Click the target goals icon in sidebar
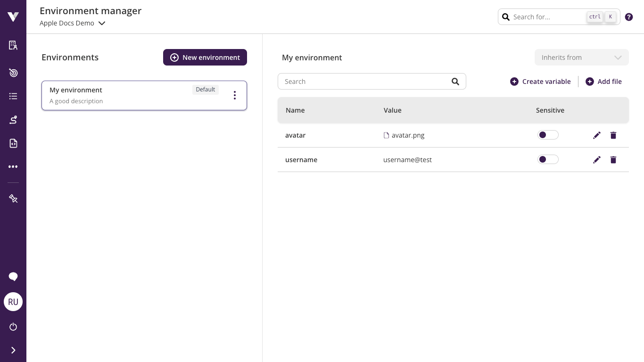 click(x=13, y=73)
